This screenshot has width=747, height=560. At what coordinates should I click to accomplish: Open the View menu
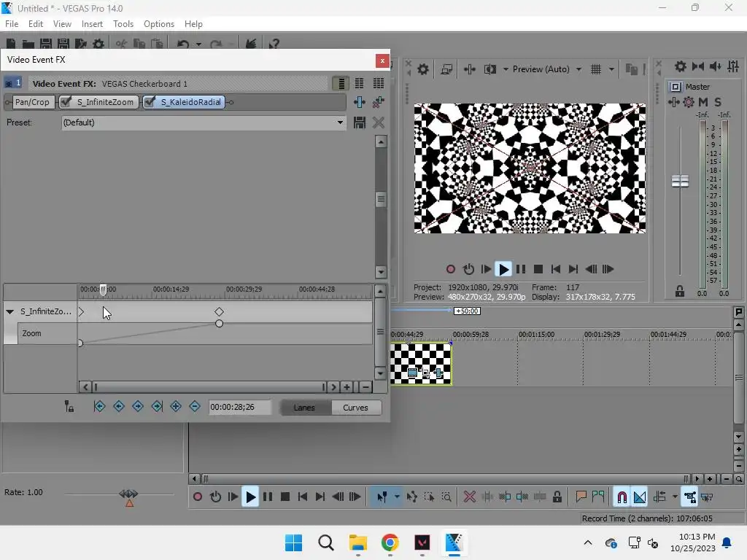[x=62, y=24]
